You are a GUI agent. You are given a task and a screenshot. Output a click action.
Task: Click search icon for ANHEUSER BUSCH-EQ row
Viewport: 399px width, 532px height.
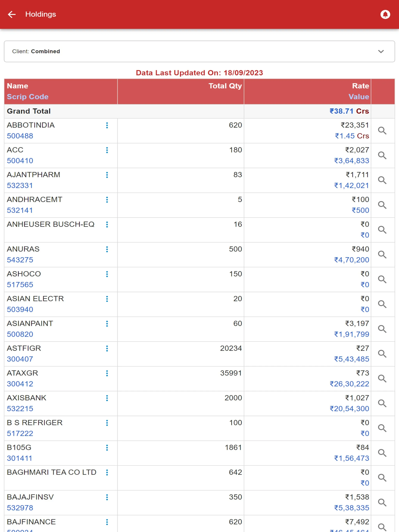tap(382, 230)
